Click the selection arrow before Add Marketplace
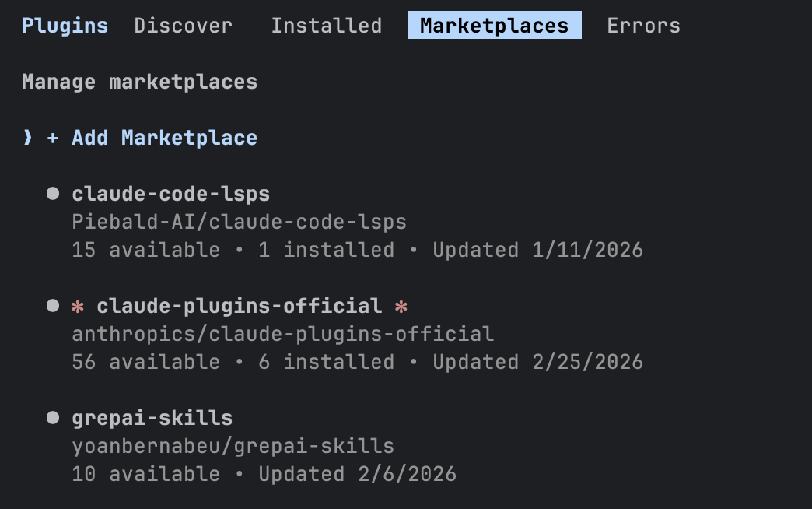 28,138
